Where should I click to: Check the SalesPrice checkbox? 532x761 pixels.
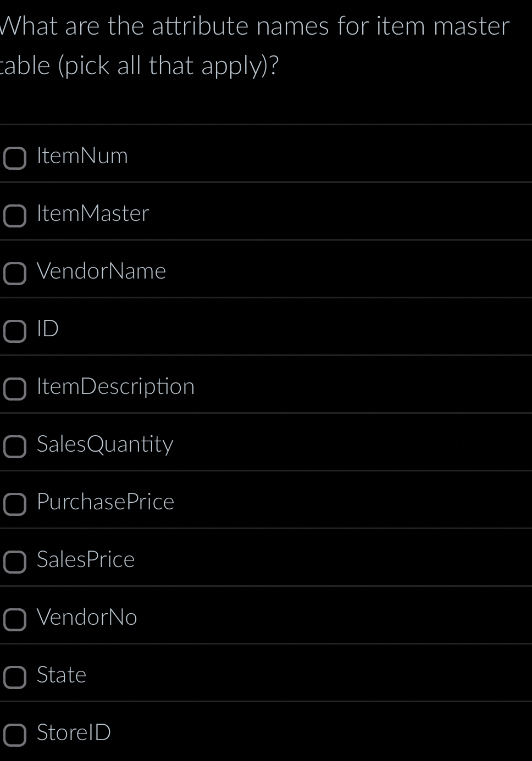tap(15, 562)
